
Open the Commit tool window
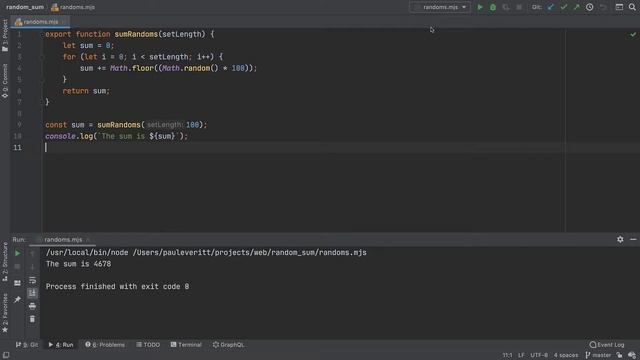(x=5, y=81)
